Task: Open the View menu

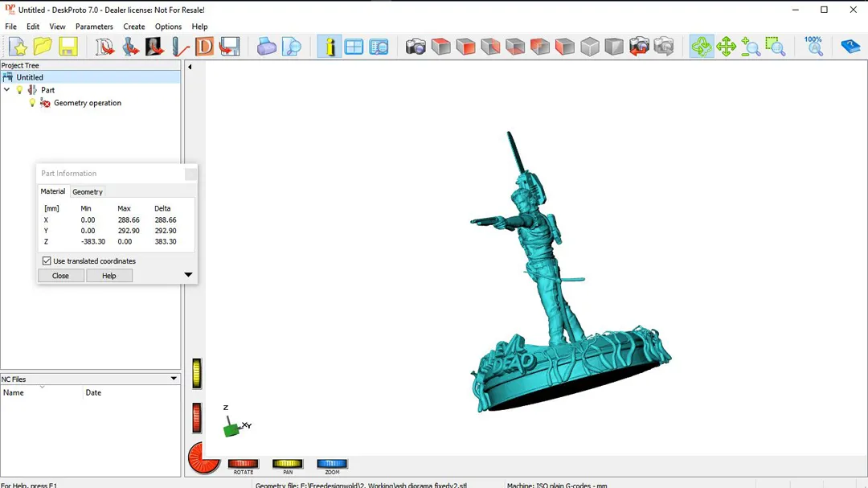Action: (57, 27)
